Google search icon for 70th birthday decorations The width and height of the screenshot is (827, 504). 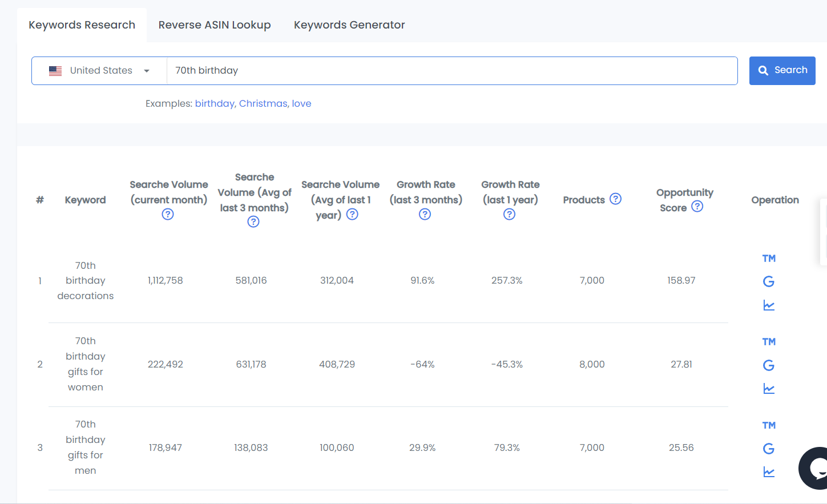[769, 281]
